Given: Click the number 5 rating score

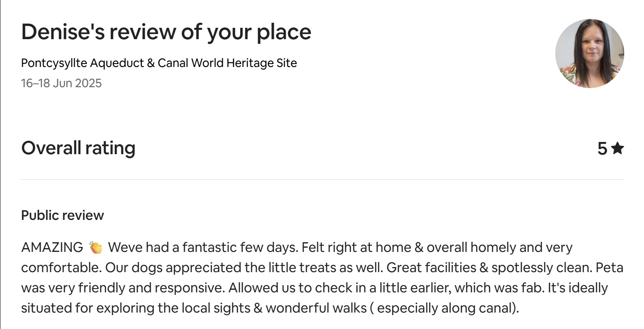Looking at the screenshot, I should (602, 149).
